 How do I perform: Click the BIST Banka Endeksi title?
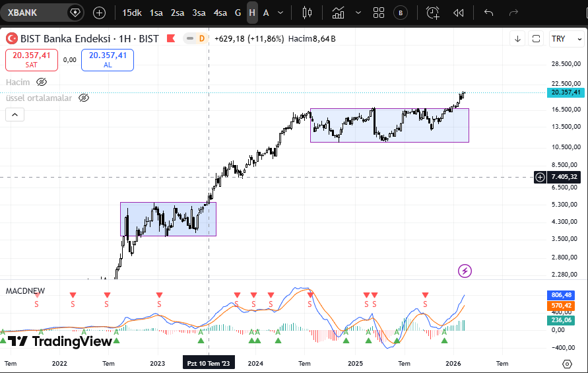(65, 39)
